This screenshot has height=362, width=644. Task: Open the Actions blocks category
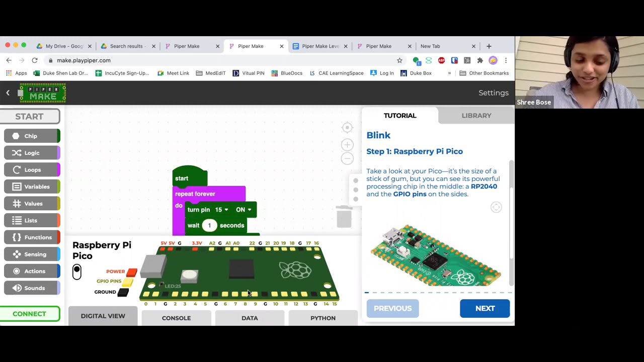[x=32, y=271]
